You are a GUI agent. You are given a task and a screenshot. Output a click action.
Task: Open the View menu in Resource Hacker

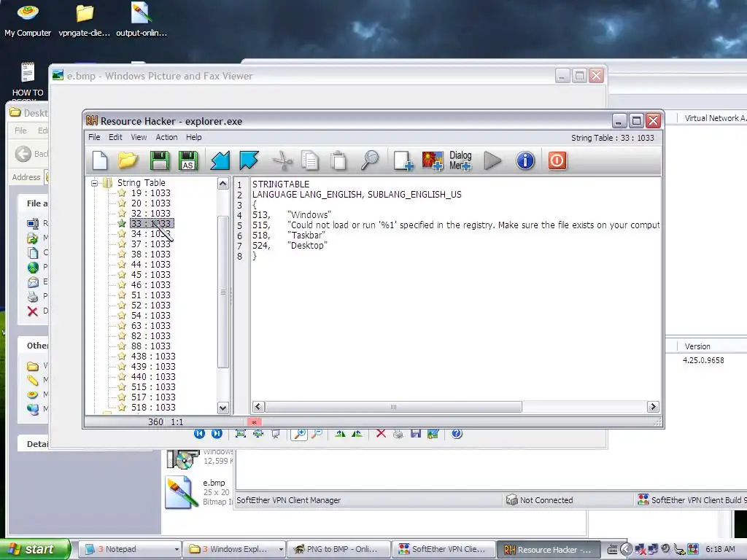(x=139, y=137)
